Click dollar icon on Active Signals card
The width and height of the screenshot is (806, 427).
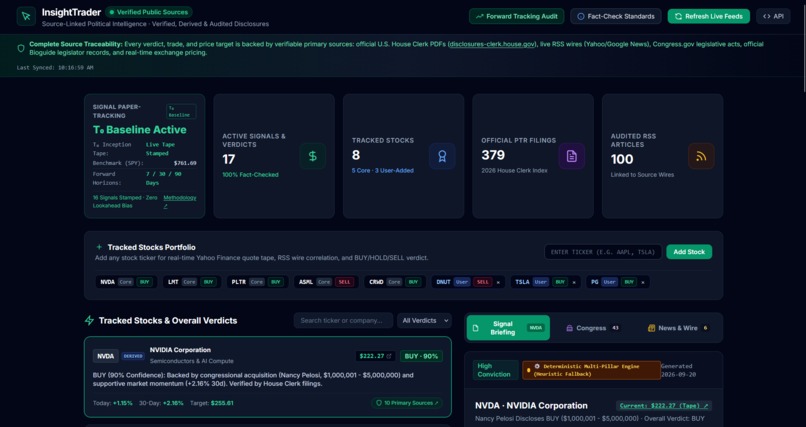[313, 156]
